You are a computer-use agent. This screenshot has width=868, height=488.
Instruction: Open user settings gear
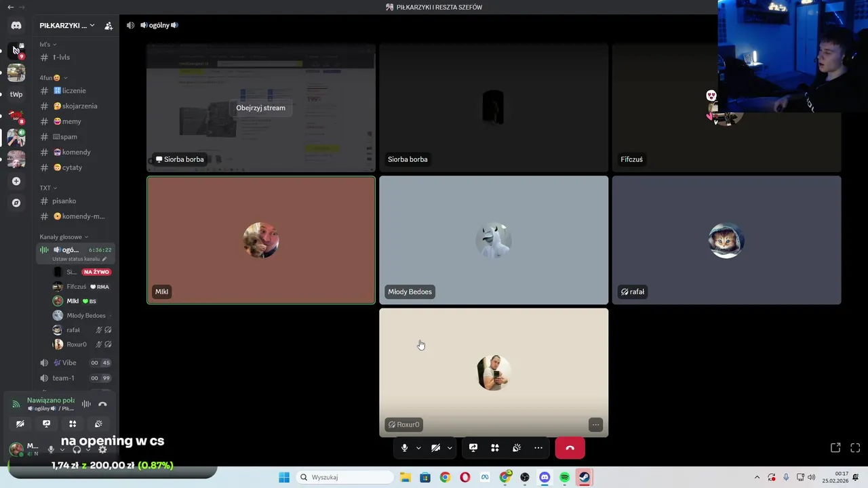click(x=102, y=449)
